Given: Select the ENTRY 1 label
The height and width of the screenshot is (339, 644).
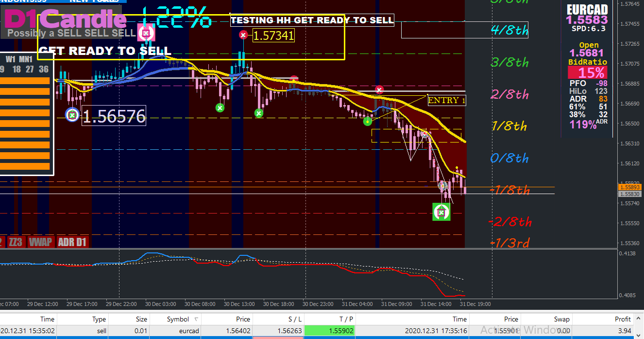Looking at the screenshot, I should [446, 100].
